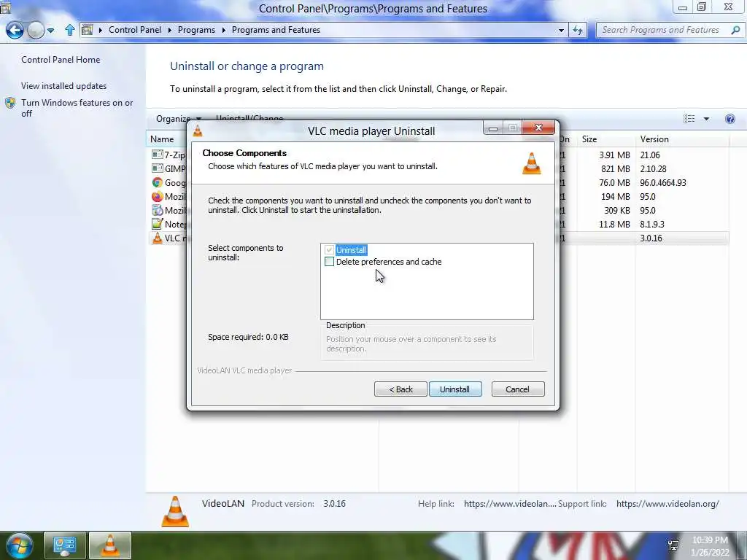
Task: Click the VLC cone in dialog title bar
Action: (198, 131)
